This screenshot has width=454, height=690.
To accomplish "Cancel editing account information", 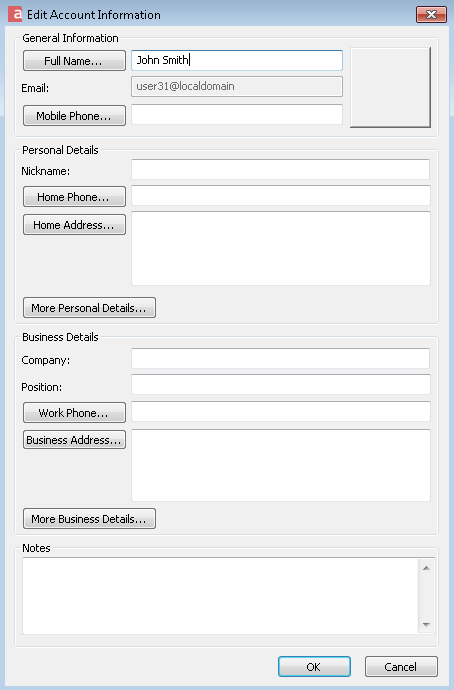I will 401,667.
